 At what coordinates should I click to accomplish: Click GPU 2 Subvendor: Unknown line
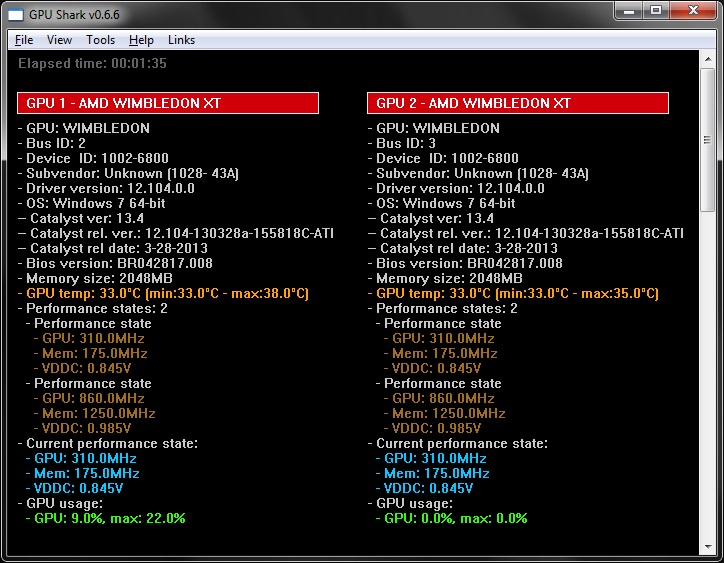[x=478, y=173]
